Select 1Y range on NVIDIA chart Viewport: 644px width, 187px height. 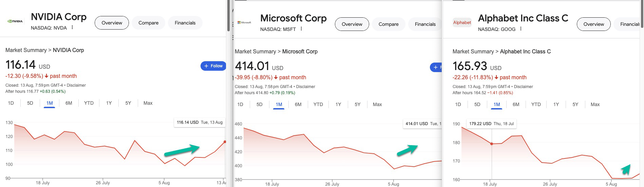click(109, 103)
